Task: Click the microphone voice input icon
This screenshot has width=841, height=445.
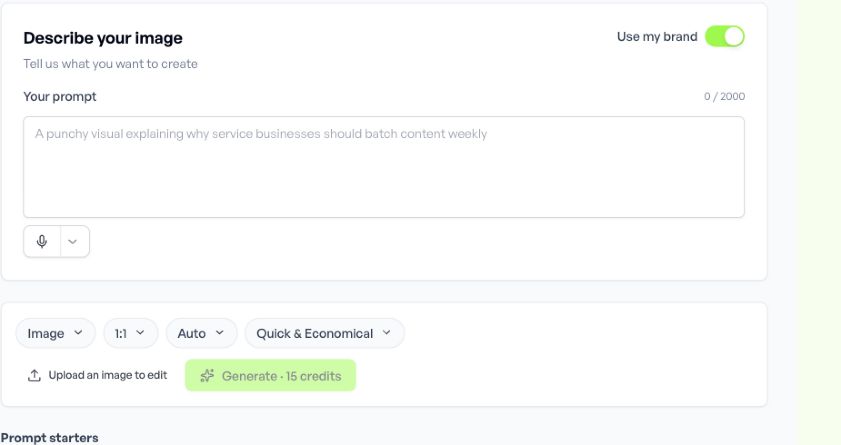Action: [42, 241]
